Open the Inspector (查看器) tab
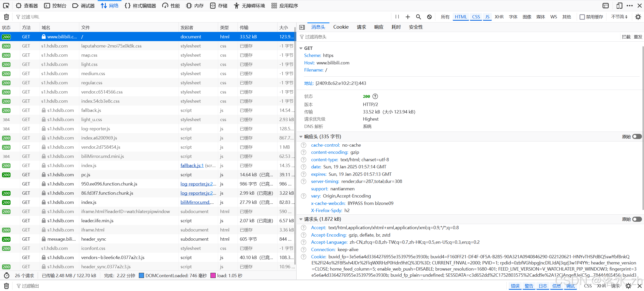This screenshot has width=644, height=291. click(27, 6)
